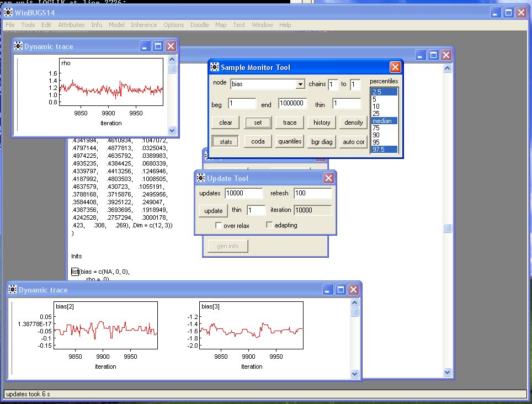532x404 pixels.
Task: Click the bgr diag button
Action: (322, 142)
